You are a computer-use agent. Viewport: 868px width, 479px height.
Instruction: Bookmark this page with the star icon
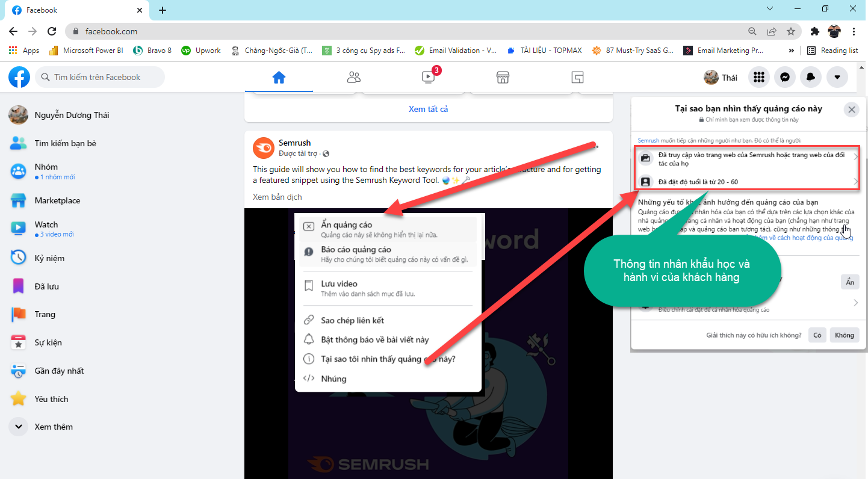(791, 31)
